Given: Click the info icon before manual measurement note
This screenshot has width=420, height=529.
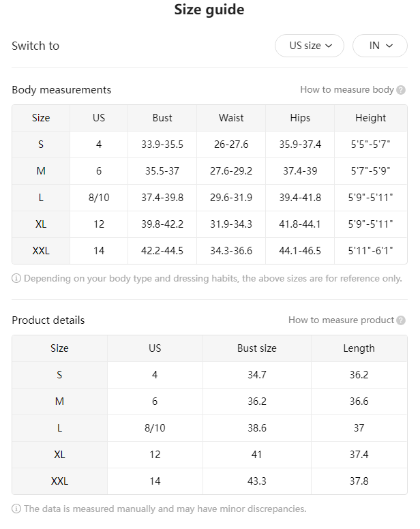Looking at the screenshot, I should point(16,509).
